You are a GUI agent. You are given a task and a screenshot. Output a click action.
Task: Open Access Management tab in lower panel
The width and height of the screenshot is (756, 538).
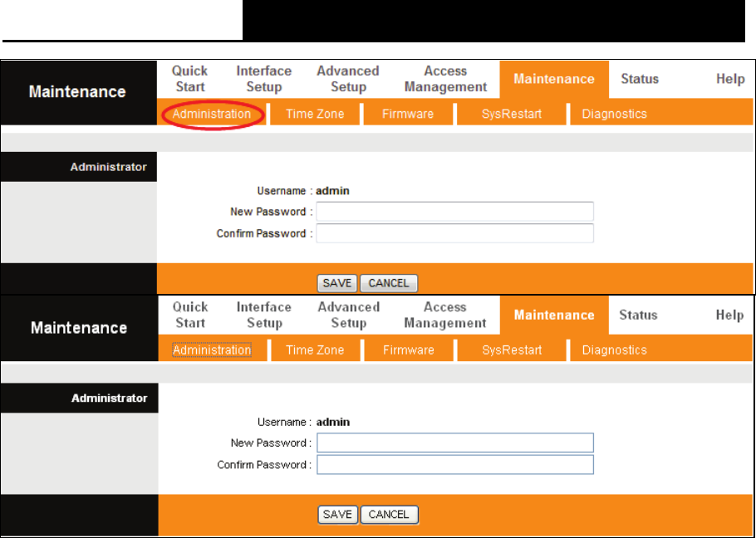(x=445, y=315)
